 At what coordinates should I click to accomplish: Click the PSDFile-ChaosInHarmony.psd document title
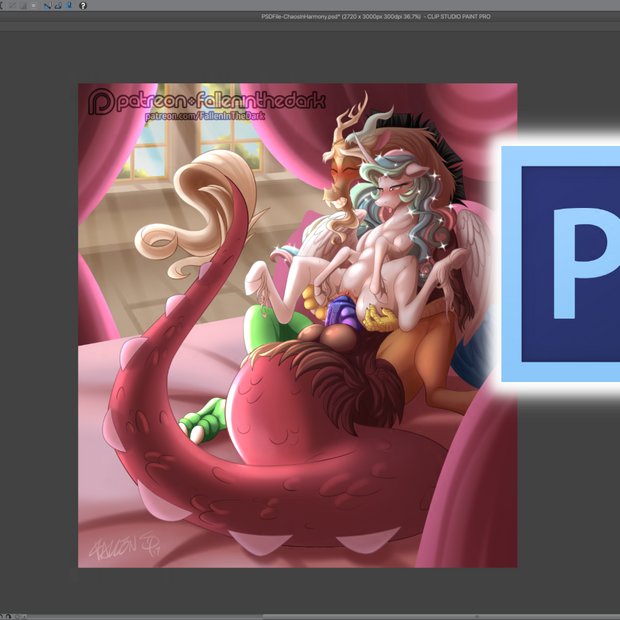tap(376, 17)
